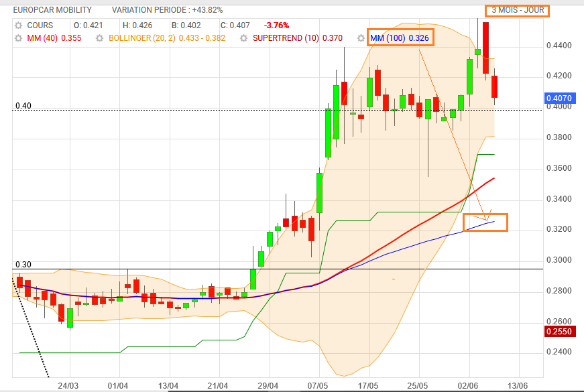This screenshot has width=584, height=392.
Task: Click the 0.30 horizontal line label
Action: (23, 265)
